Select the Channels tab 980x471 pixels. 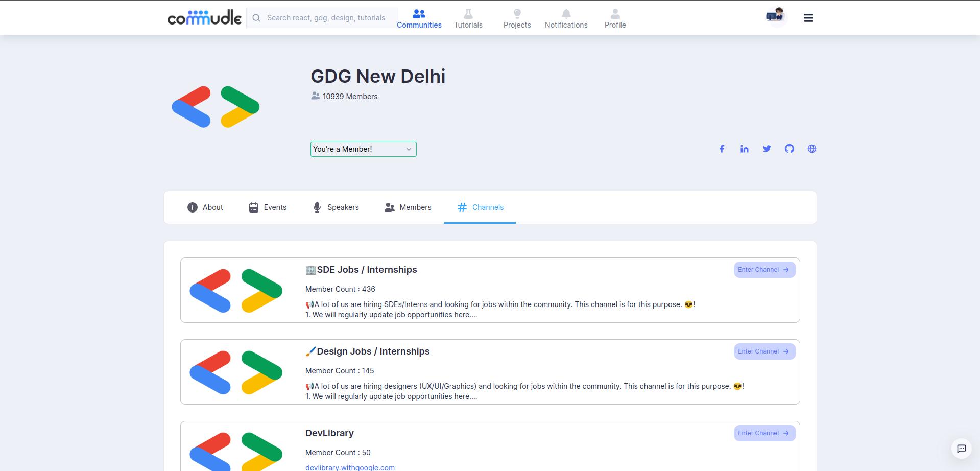pyautogui.click(x=480, y=207)
